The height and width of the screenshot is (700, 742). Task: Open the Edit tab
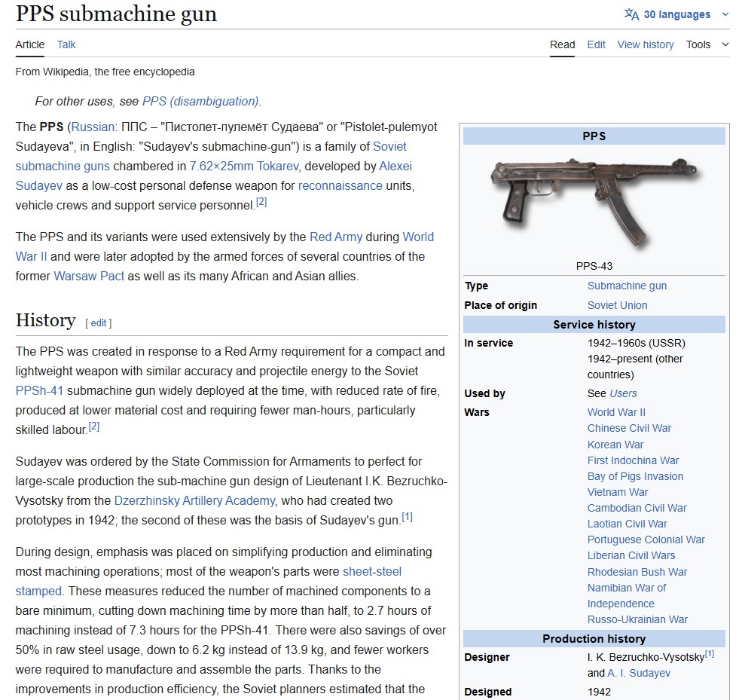pos(597,44)
